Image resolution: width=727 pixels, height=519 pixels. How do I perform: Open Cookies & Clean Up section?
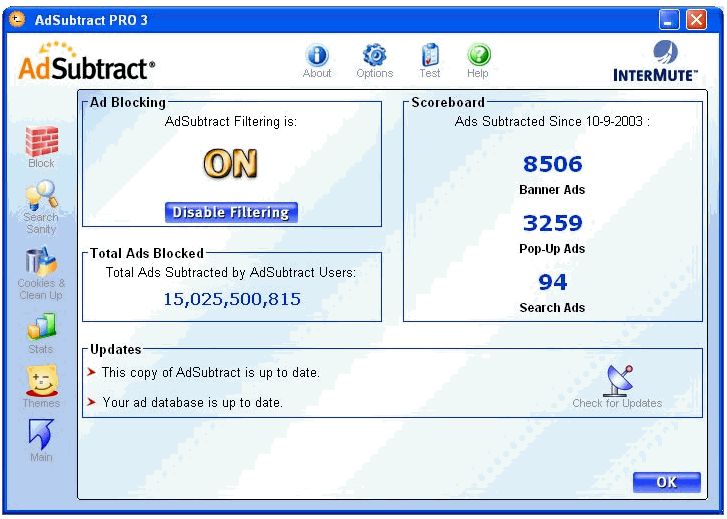(x=41, y=264)
